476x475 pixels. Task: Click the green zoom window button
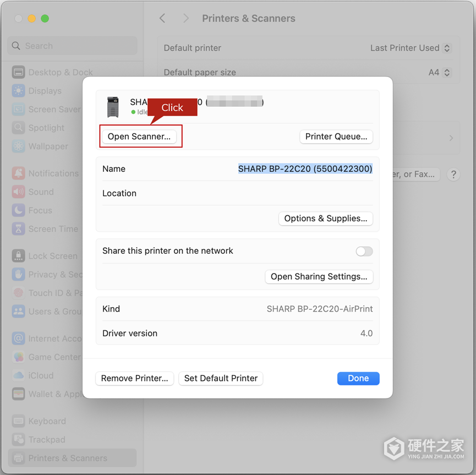coord(45,19)
